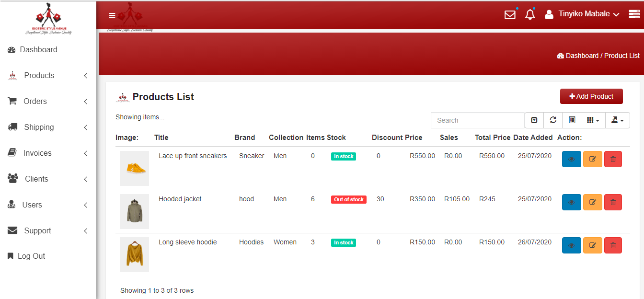
Task: View the Hooded jacket details
Action: [571, 202]
